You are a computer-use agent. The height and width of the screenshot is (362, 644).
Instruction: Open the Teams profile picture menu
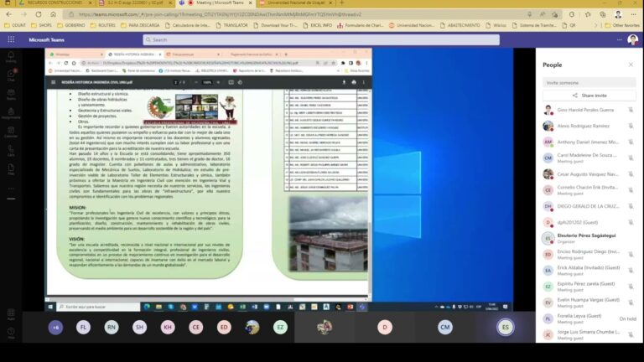pyautogui.click(x=633, y=40)
